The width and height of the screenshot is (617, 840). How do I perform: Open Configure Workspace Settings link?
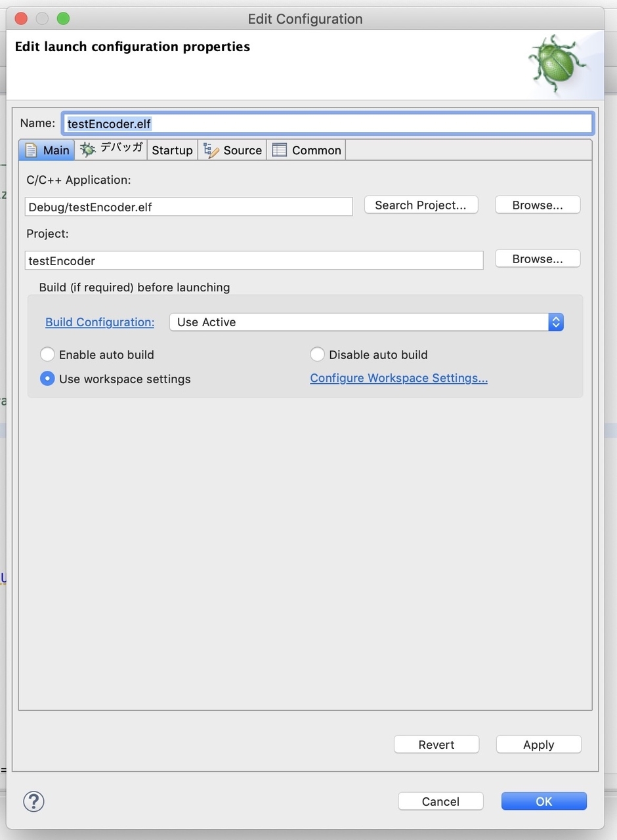tap(398, 378)
